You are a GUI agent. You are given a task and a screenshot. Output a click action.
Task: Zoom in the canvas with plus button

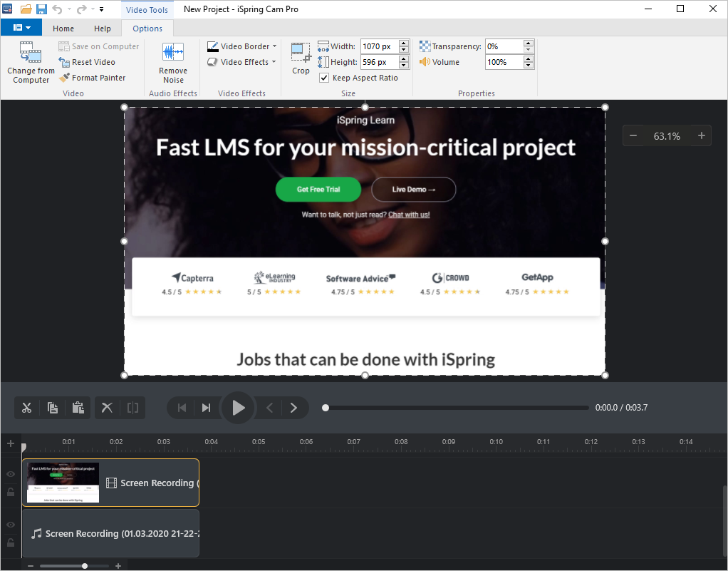[x=701, y=135]
